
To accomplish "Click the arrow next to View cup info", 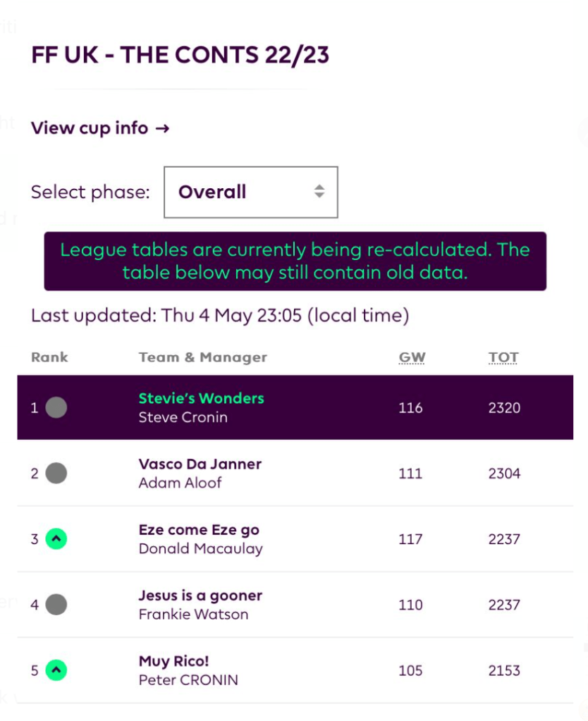I will click(x=163, y=128).
